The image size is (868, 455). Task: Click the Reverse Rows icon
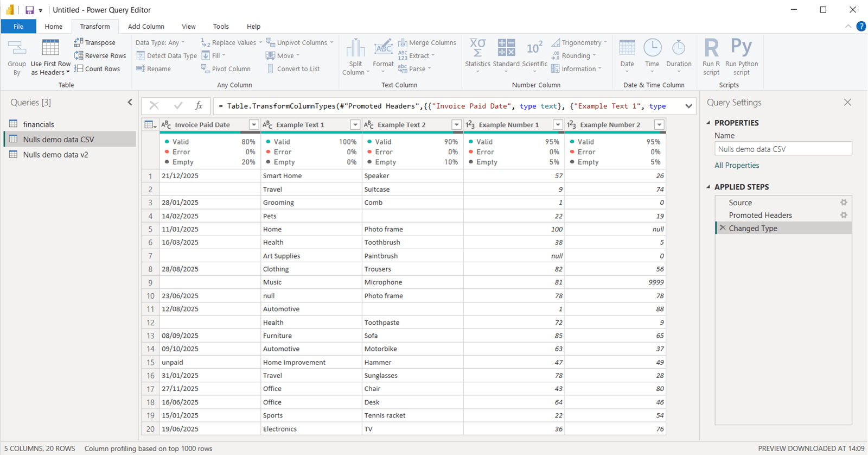point(79,55)
